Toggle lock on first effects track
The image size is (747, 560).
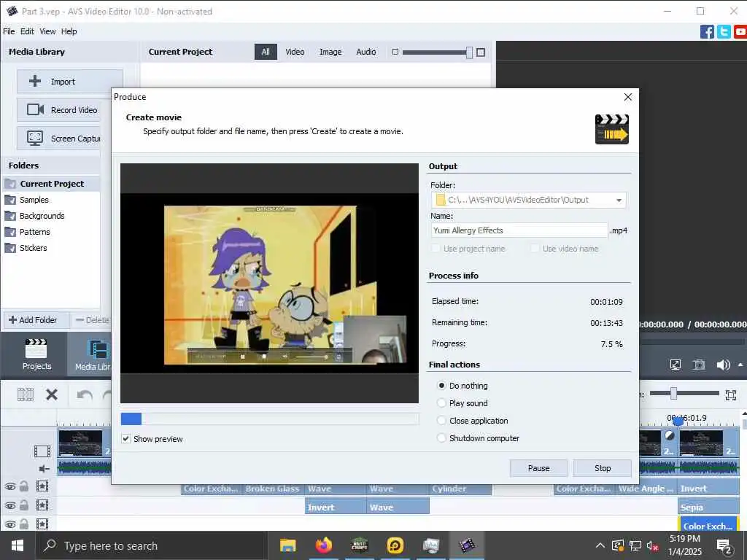pyautogui.click(x=24, y=486)
